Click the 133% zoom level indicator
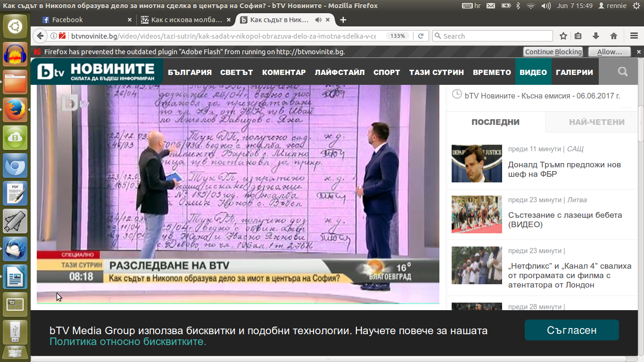 point(397,36)
